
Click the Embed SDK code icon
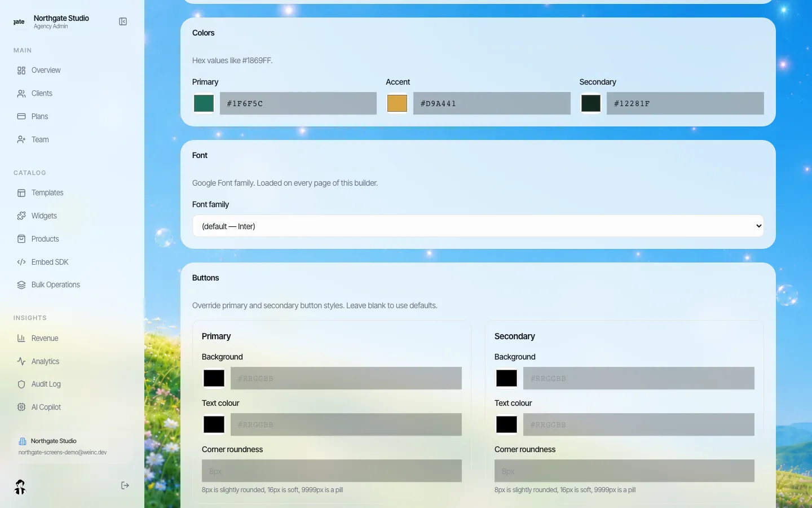21,262
